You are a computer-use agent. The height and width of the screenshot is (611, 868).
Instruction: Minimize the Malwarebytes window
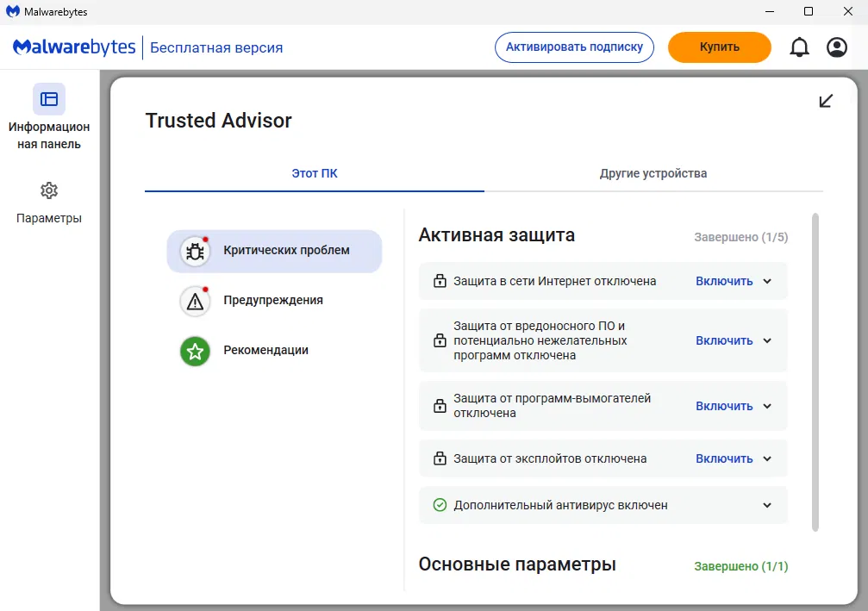click(x=770, y=11)
